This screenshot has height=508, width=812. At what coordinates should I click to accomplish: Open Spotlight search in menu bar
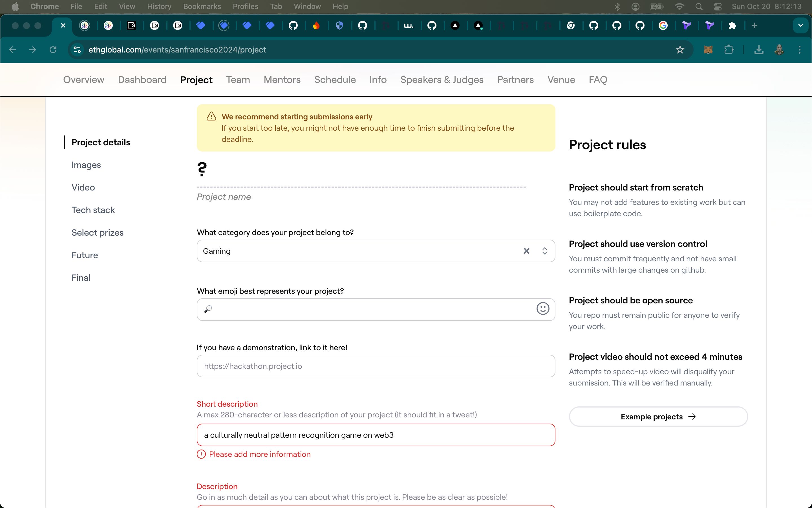pyautogui.click(x=699, y=6)
